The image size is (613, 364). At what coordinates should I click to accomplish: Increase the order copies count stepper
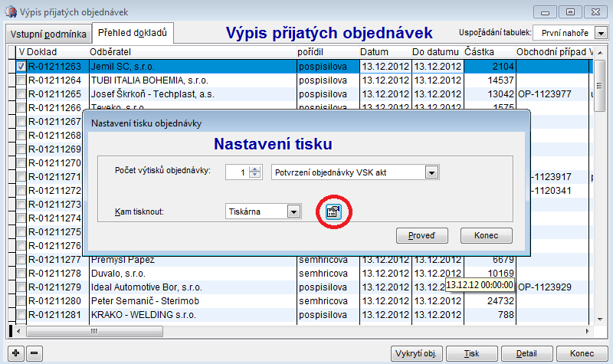click(x=256, y=169)
